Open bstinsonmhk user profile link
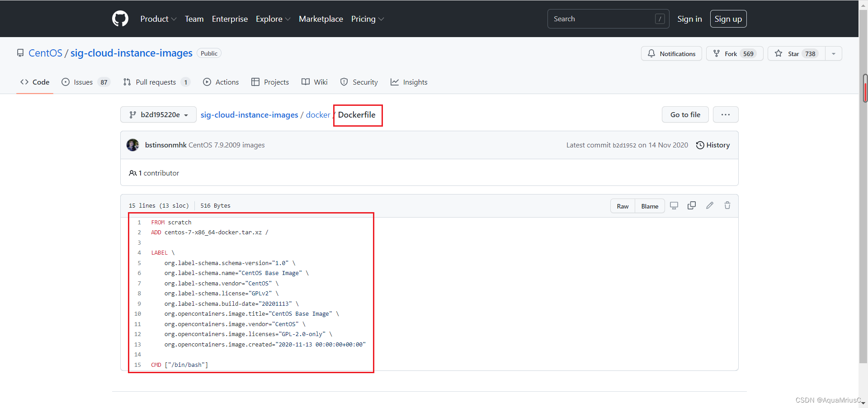The width and height of the screenshot is (868, 408). 165,145
